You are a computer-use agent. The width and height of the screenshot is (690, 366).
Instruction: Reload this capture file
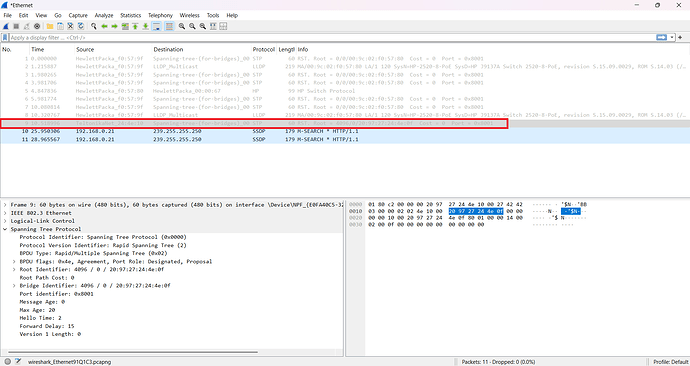click(x=81, y=26)
